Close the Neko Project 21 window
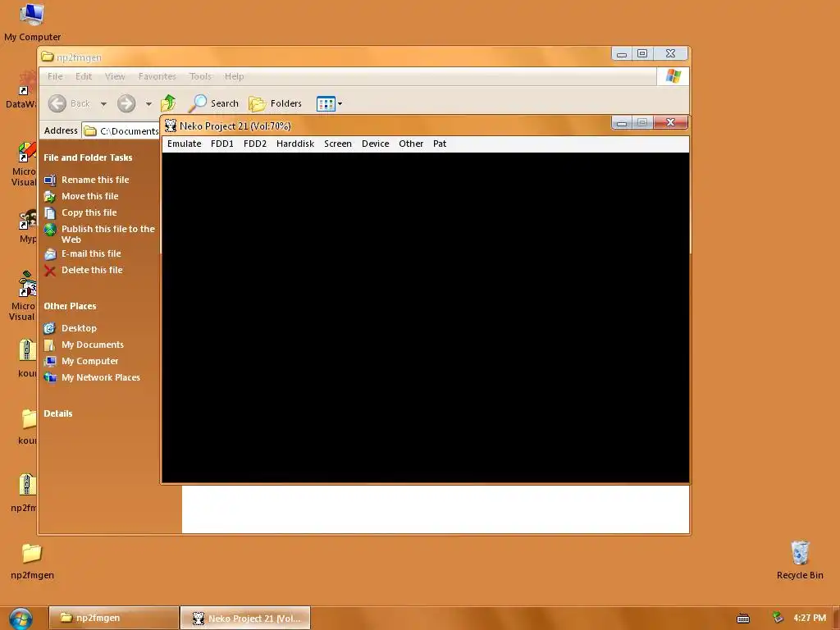Viewport: 840px width, 630px height. [x=670, y=123]
